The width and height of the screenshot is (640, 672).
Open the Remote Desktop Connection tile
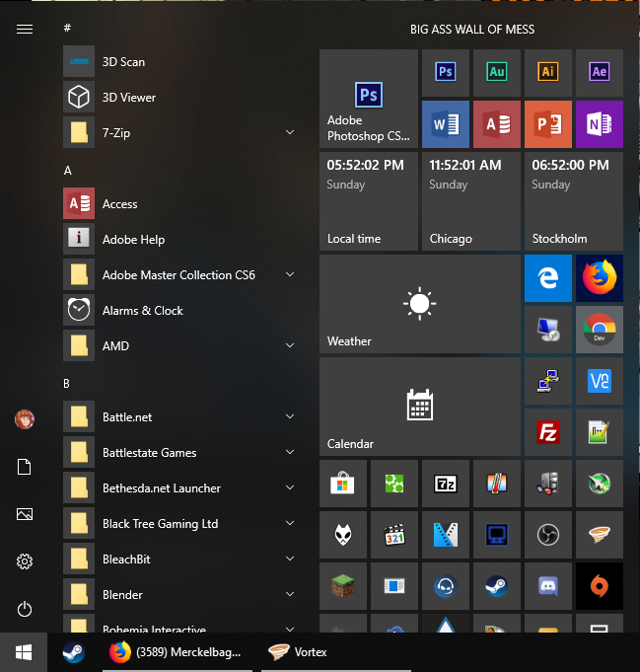point(548,330)
